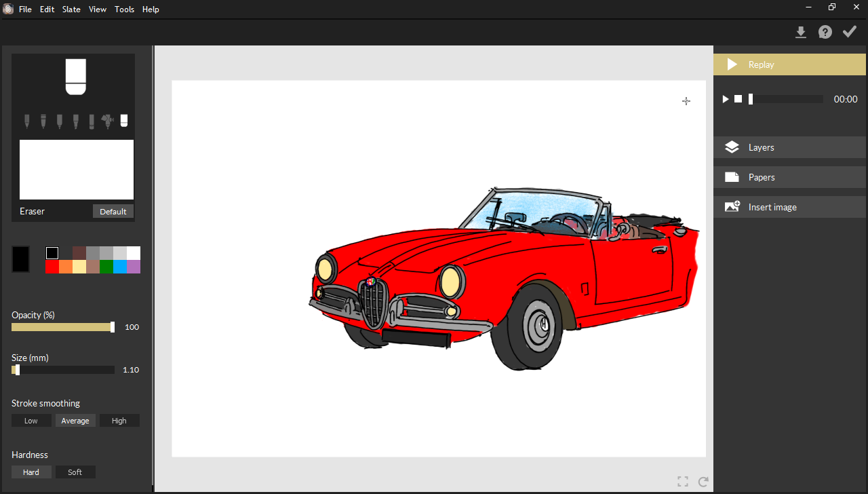Click the replay timeline scrubber handle
The height and width of the screenshot is (494, 868).
coord(751,99)
